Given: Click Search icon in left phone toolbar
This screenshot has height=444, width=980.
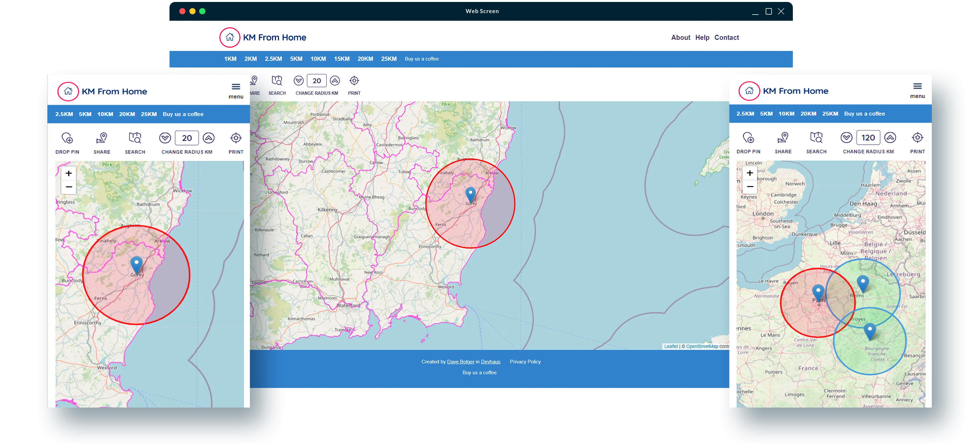Looking at the screenshot, I should (135, 138).
